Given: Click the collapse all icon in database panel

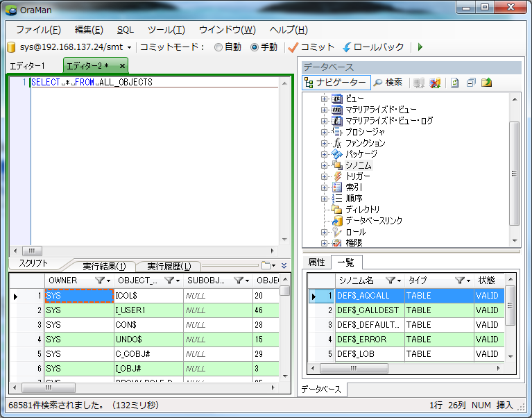Looking at the screenshot, I should tap(471, 83).
